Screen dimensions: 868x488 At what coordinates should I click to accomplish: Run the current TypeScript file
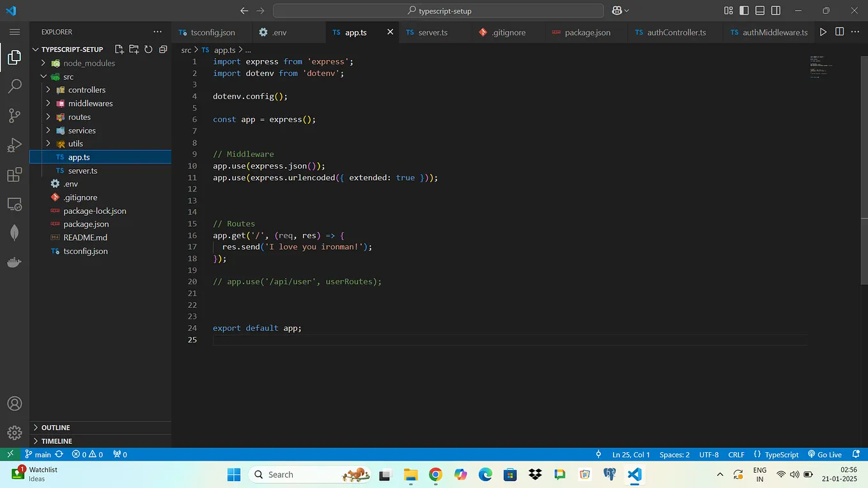coord(823,32)
